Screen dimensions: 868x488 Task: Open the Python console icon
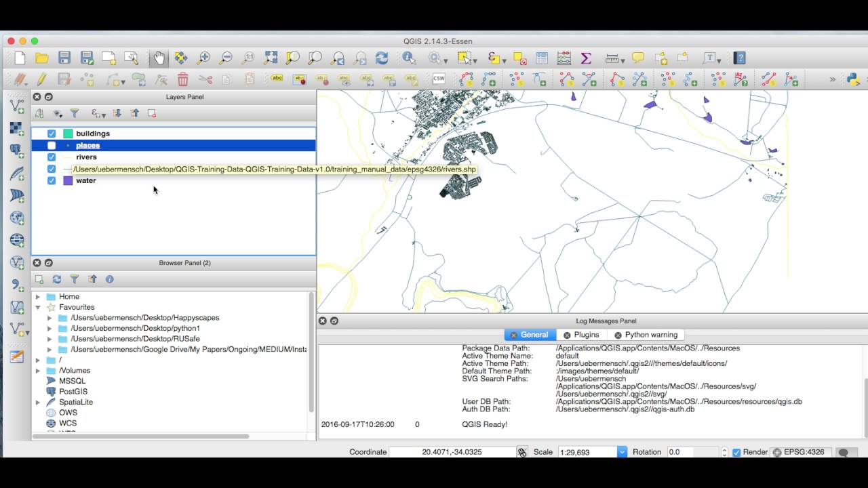[x=854, y=79]
